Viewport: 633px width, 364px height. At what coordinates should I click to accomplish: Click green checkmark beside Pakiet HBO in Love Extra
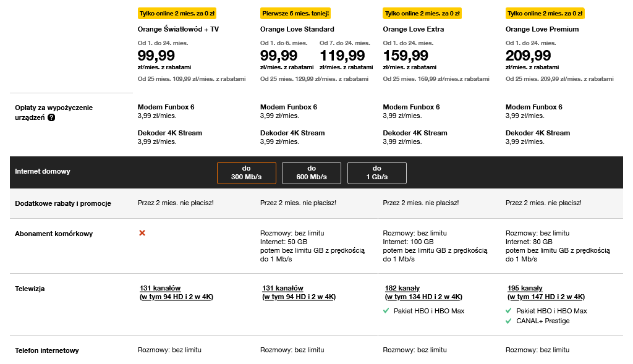(386, 311)
